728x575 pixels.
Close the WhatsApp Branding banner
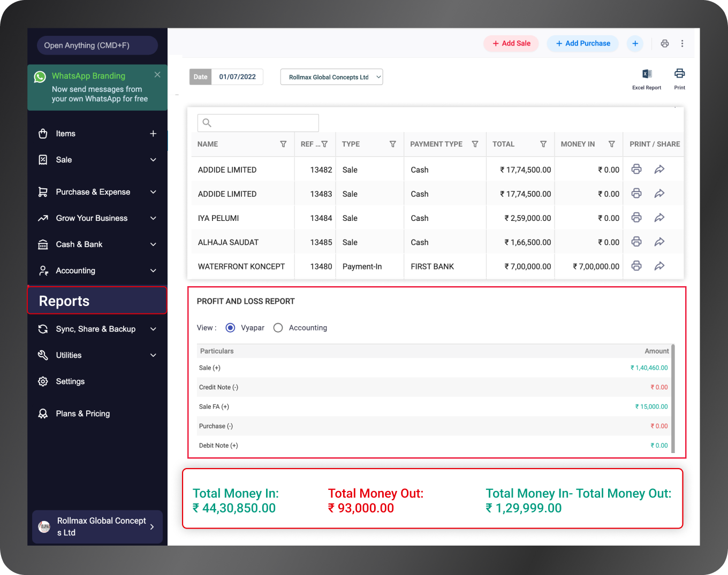(x=157, y=75)
